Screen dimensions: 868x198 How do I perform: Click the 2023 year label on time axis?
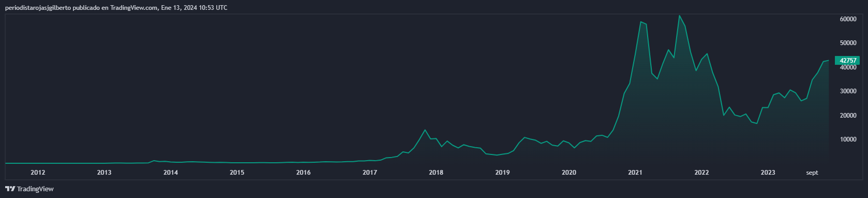(768, 173)
